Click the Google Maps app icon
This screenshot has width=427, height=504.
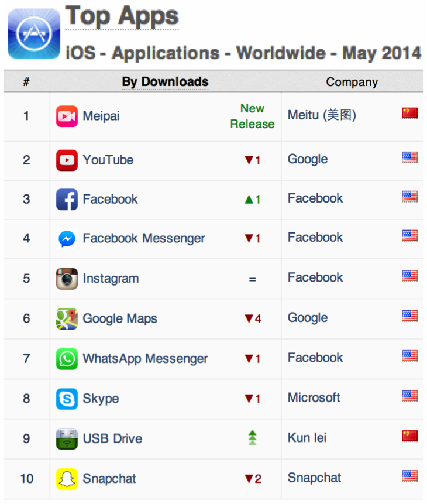click(x=67, y=319)
